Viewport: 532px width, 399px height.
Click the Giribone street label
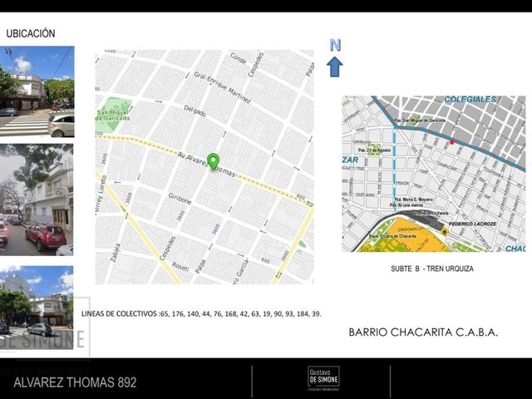pyautogui.click(x=180, y=199)
